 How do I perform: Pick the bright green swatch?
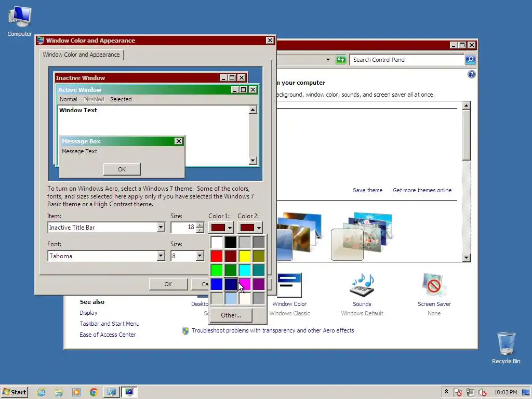tap(217, 270)
